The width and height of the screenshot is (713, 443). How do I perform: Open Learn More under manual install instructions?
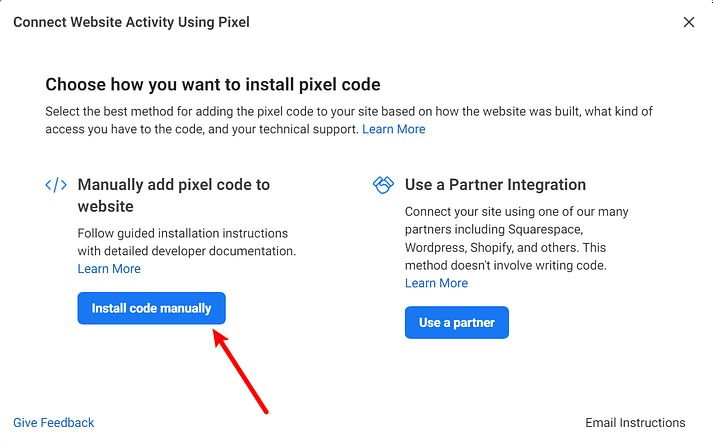point(109,269)
